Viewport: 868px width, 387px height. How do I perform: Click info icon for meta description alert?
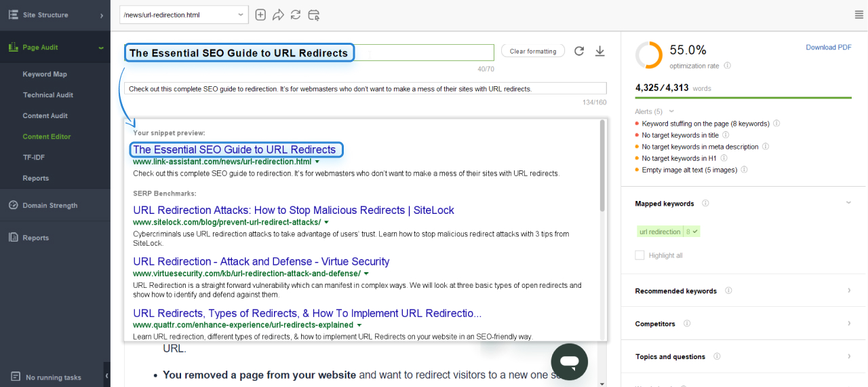coord(766,147)
